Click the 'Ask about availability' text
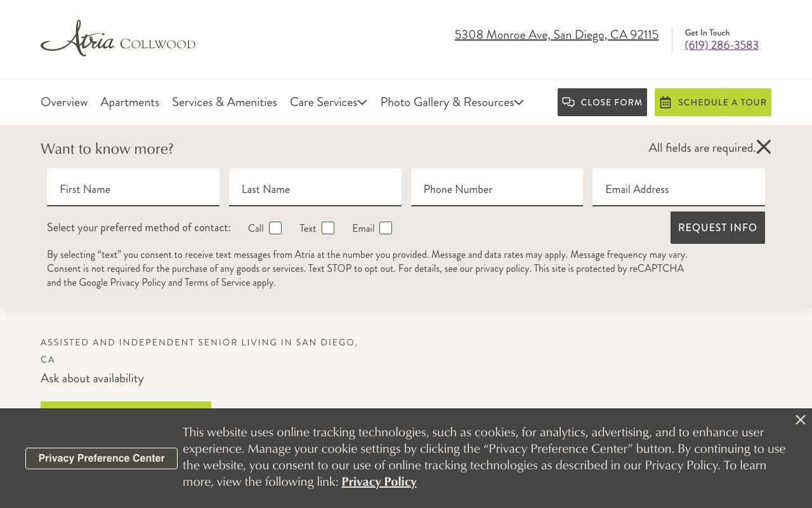812x508 pixels. pos(93,378)
